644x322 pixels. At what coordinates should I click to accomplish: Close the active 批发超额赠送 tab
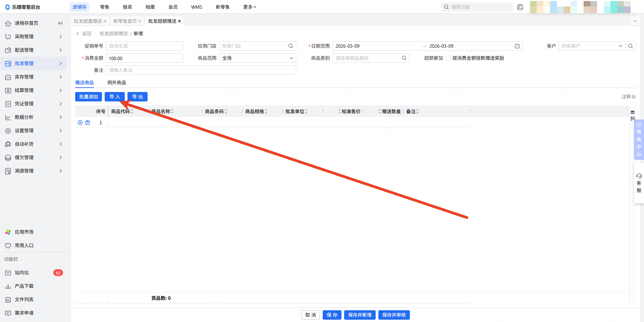(x=179, y=21)
